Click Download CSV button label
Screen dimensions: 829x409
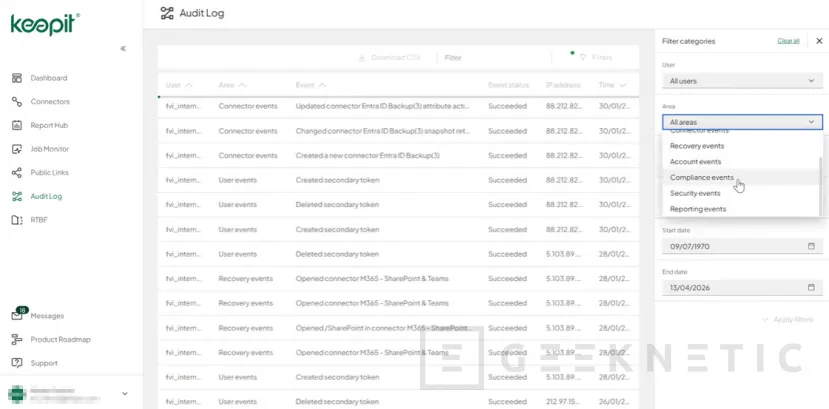(x=395, y=58)
